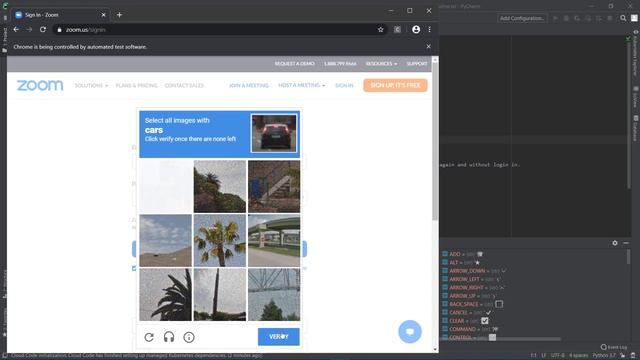Click the 1.888.799 phone number link
The height and width of the screenshot is (360, 640).
pos(340,64)
